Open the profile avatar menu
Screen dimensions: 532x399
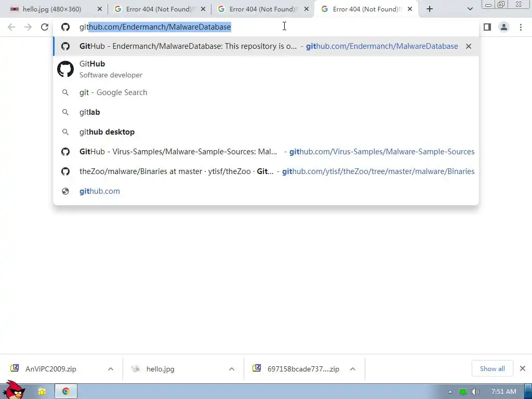click(x=504, y=27)
